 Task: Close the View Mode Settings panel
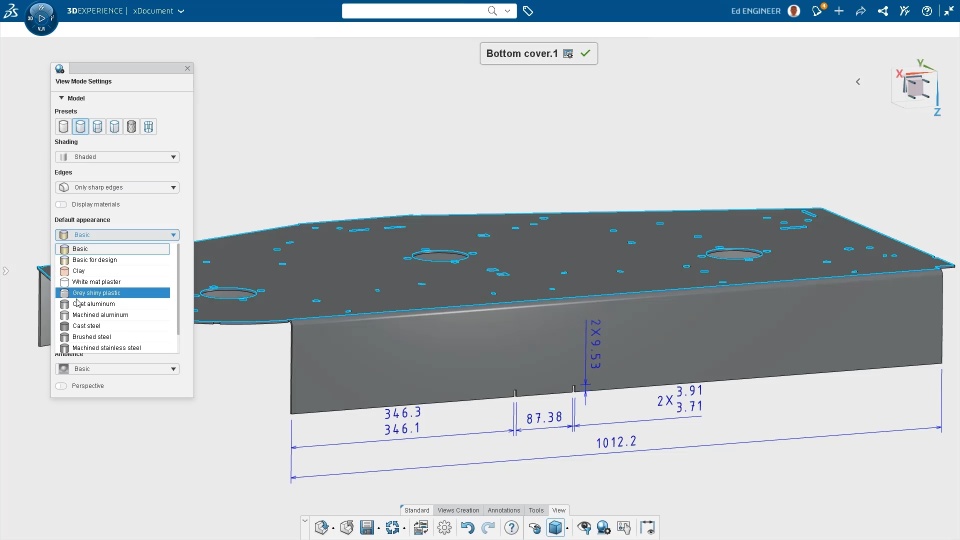click(187, 69)
